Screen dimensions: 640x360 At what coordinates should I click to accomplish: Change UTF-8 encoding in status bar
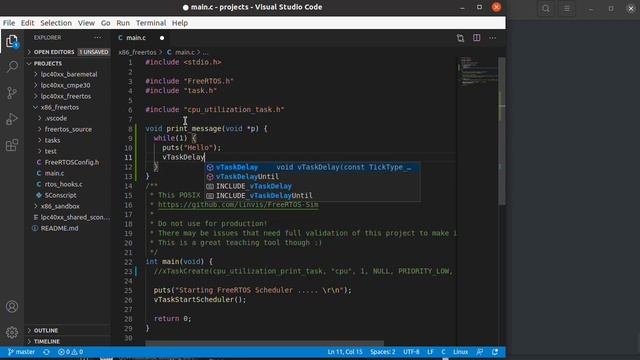pyautogui.click(x=411, y=352)
